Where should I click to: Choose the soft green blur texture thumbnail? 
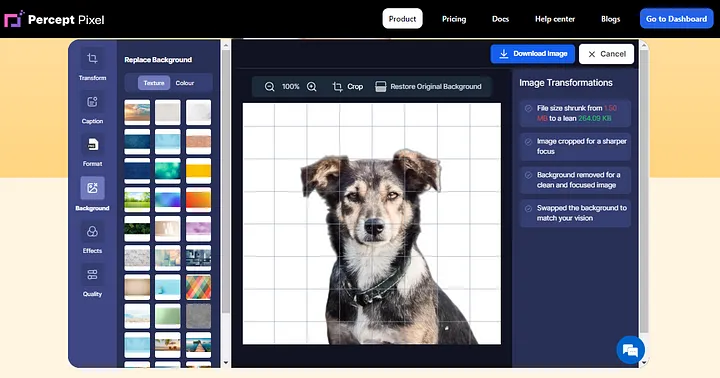click(x=168, y=316)
